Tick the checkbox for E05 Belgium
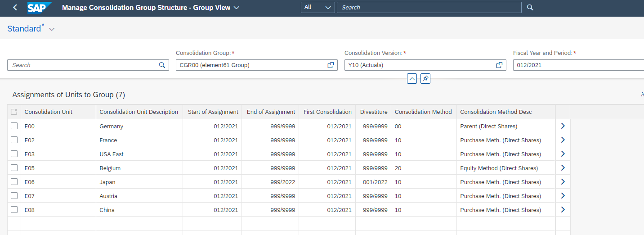The image size is (644, 235). coord(14,168)
